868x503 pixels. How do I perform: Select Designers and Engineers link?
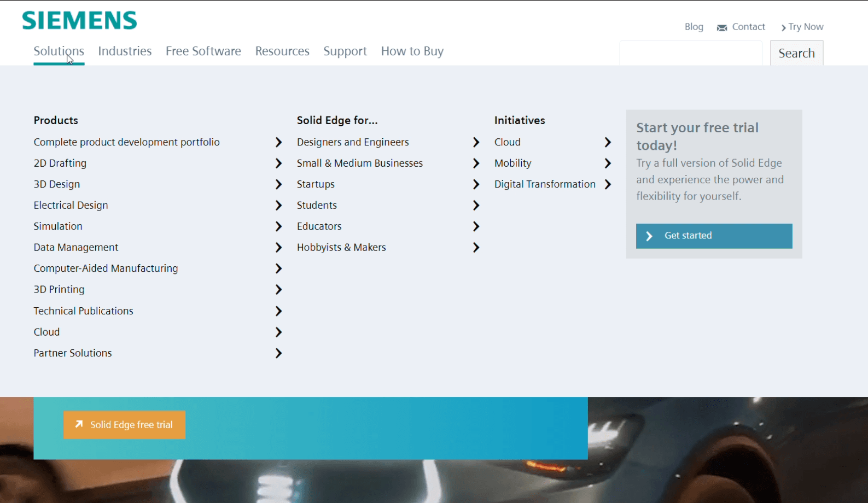click(353, 142)
